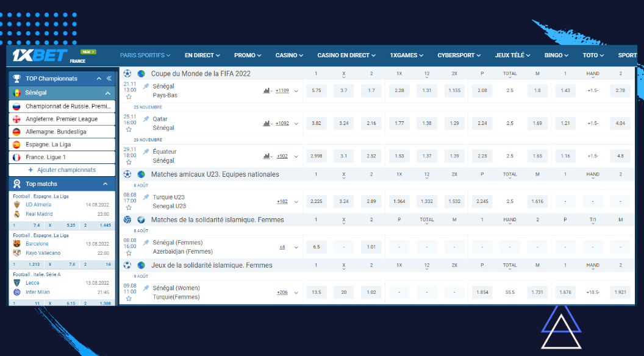Viewport: 644px width, 356px height.
Task: Bet on odds 6.5 for Sénégal (Femmes)
Action: pos(317,247)
